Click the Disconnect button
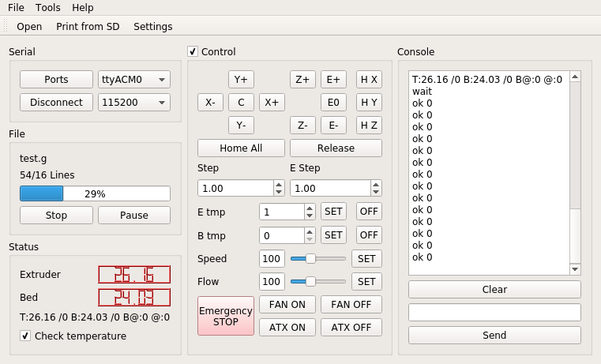This screenshot has height=364, width=601. [x=56, y=103]
